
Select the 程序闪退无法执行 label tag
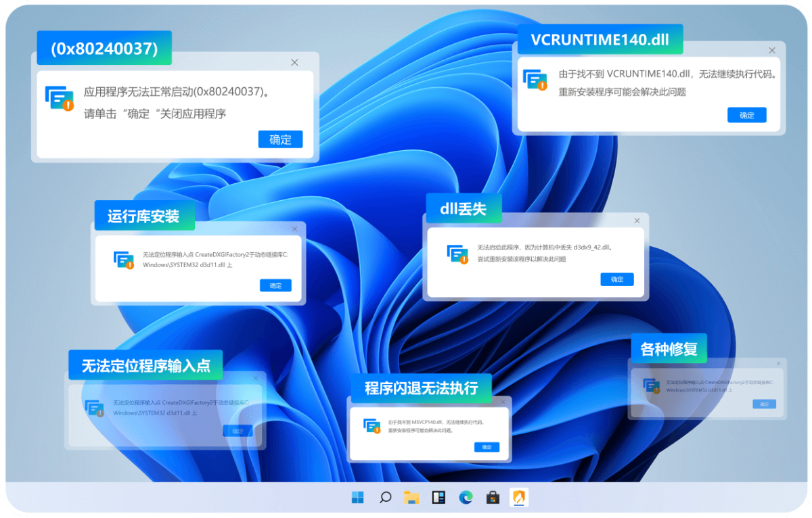[x=421, y=387]
